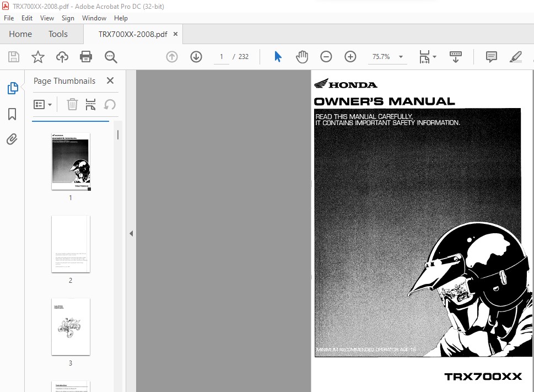Choose the Selection arrow tool

point(278,57)
